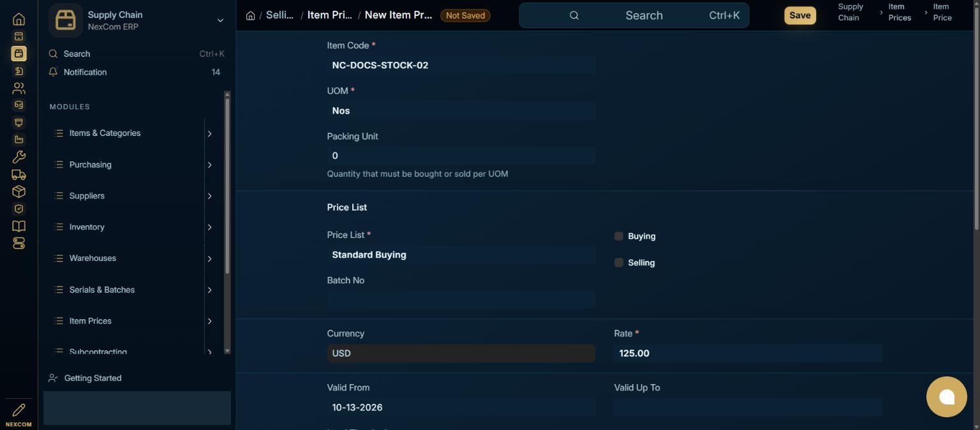Screen dimensions: 980x430
Task: Click the Rate field showing 125.00
Action: coord(748,353)
